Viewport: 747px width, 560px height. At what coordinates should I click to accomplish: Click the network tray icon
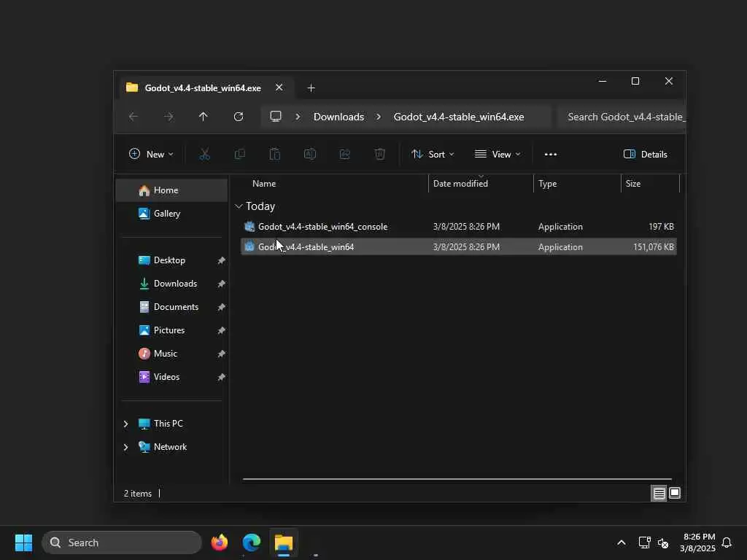point(645,542)
